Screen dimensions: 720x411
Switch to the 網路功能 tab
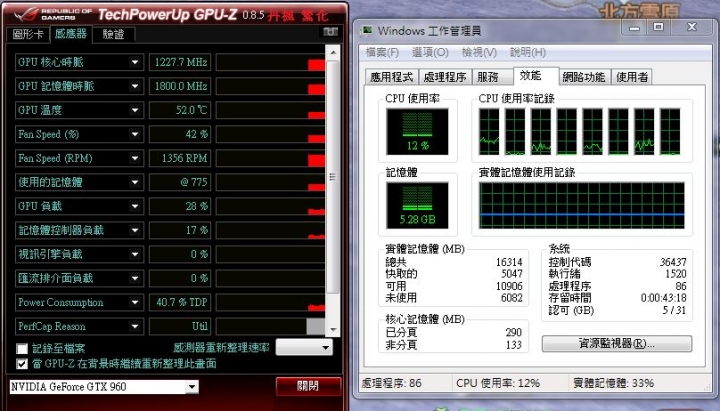coord(584,77)
